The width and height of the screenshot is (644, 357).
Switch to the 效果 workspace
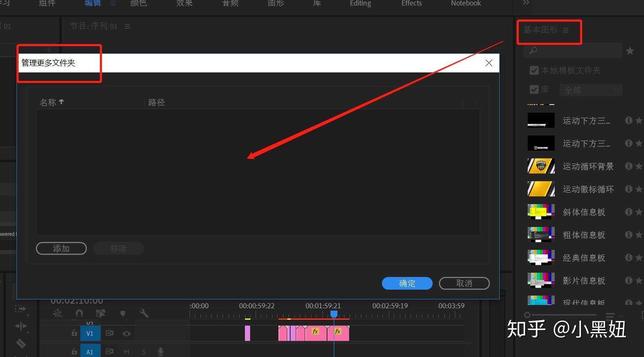(184, 3)
